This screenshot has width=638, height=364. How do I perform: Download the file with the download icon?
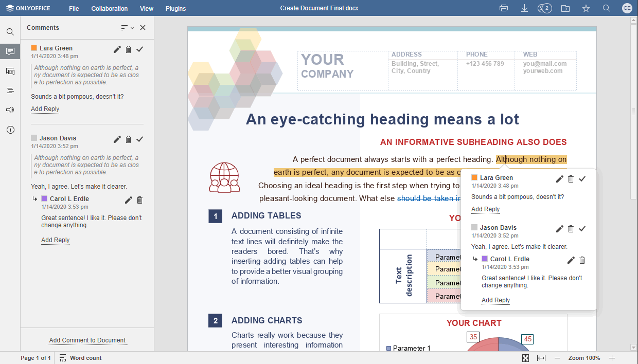pos(524,8)
